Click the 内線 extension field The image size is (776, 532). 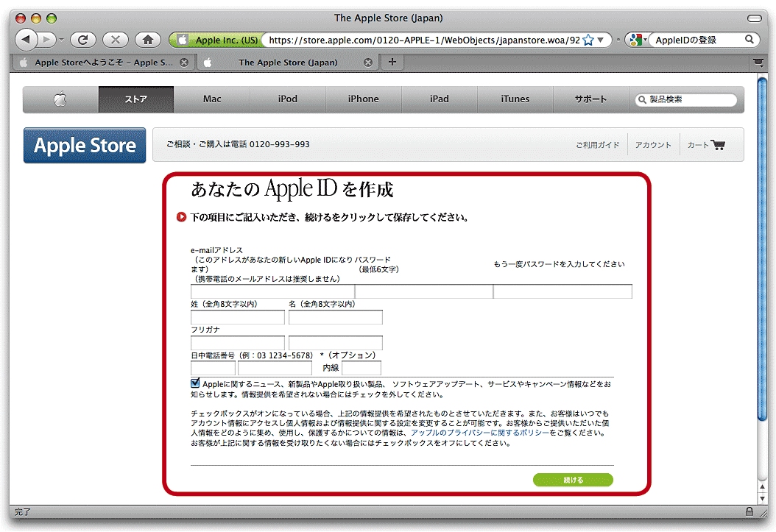coord(361,369)
